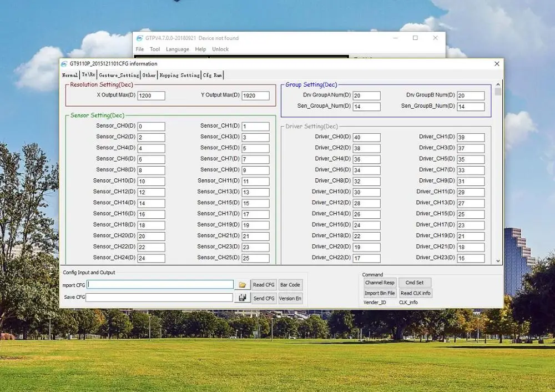Image resolution: width=555 pixels, height=392 pixels.
Task: Click the Save CFG floppy disk icon
Action: point(242,298)
